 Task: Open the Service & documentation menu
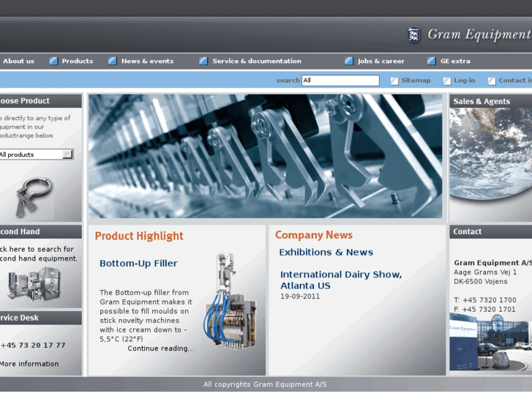(x=257, y=61)
